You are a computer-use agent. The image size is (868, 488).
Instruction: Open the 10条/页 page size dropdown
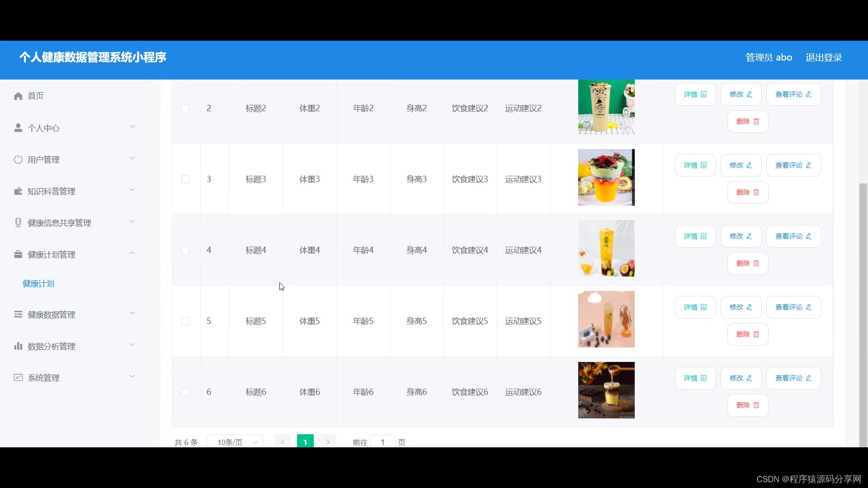(234, 442)
